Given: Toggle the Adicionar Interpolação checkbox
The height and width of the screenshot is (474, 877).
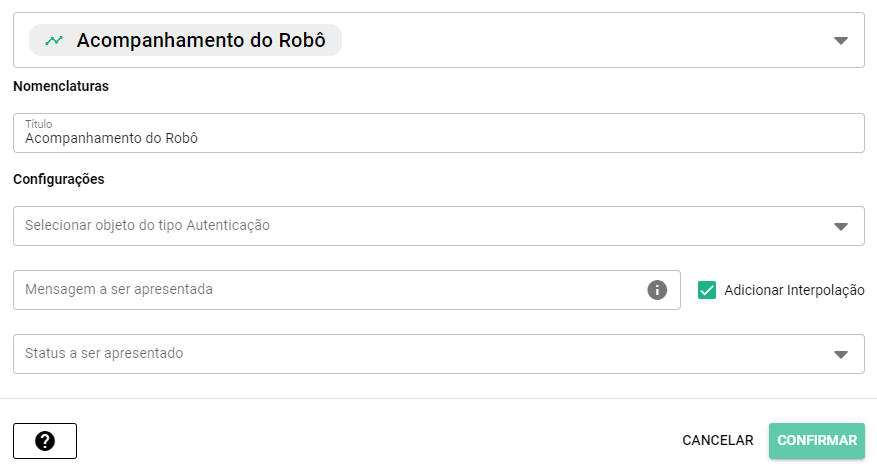Looking at the screenshot, I should point(707,290).
